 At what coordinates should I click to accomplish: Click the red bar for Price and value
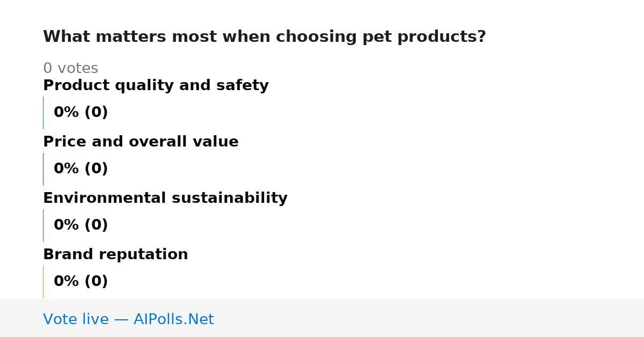tap(43, 169)
